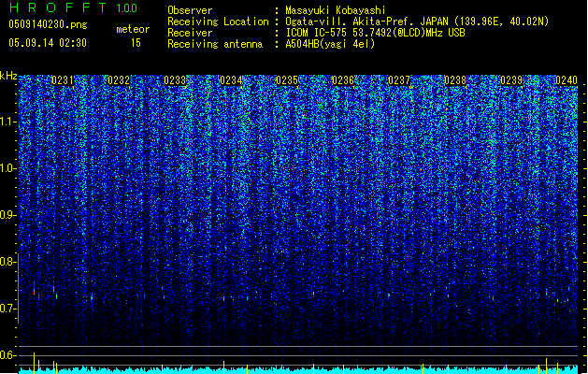
Task: Click the 0233 time marker label
Action: pos(175,80)
